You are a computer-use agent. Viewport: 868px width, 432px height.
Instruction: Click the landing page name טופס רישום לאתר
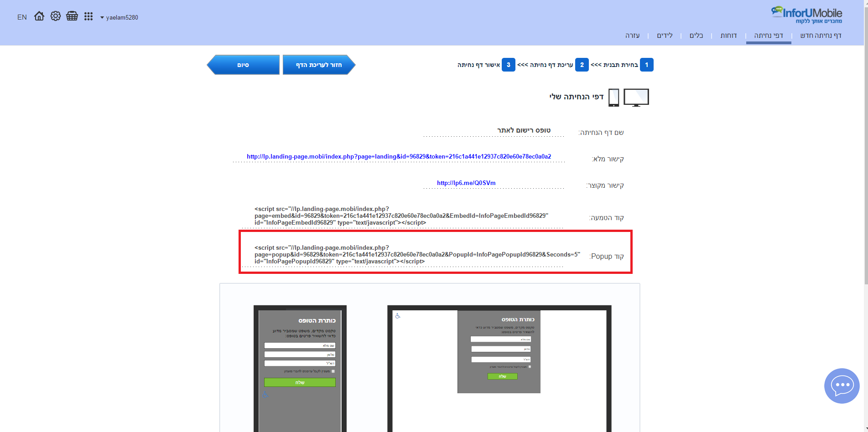(x=524, y=130)
